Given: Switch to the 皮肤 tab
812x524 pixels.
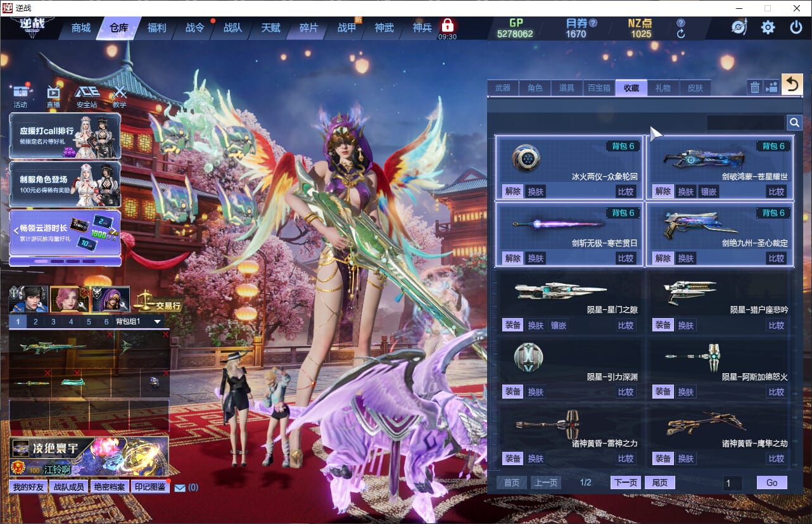Looking at the screenshot, I should (x=695, y=88).
